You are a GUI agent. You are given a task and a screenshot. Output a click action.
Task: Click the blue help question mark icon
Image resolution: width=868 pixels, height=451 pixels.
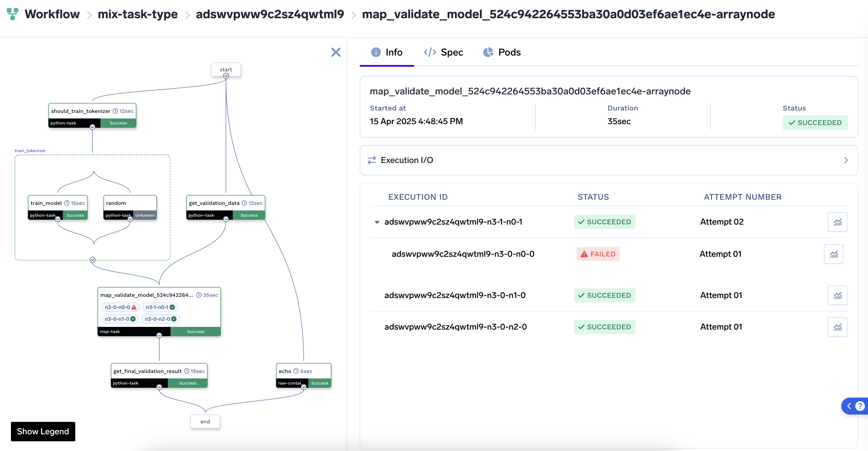pos(860,406)
